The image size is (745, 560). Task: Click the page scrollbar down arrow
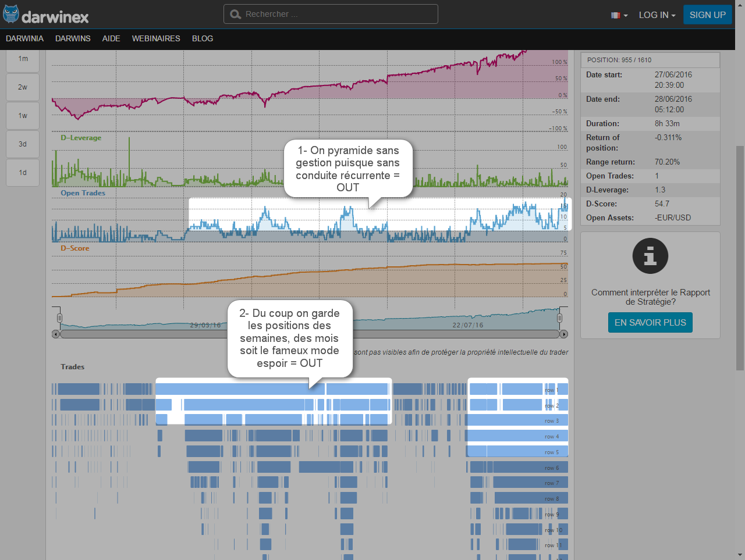740,555
